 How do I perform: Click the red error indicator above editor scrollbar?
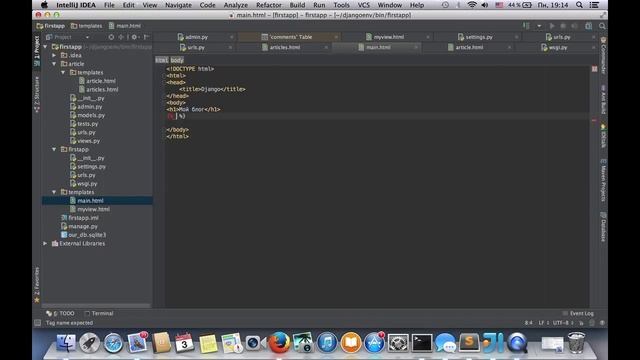pos(595,69)
